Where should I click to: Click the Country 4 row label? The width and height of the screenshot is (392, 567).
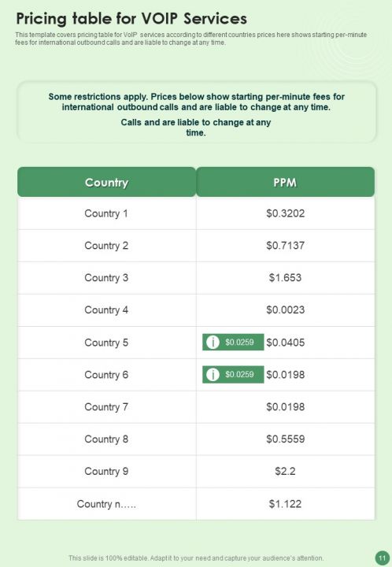106,310
